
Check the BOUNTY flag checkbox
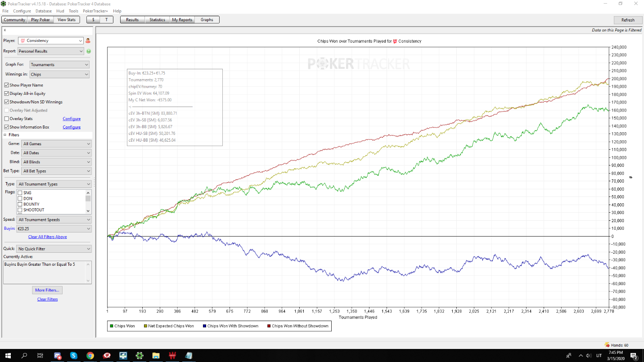click(x=20, y=204)
